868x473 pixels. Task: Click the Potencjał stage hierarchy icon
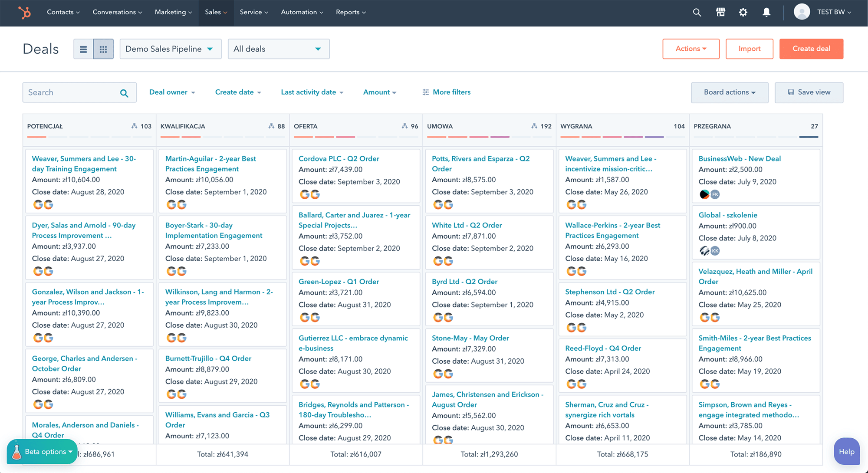134,126
